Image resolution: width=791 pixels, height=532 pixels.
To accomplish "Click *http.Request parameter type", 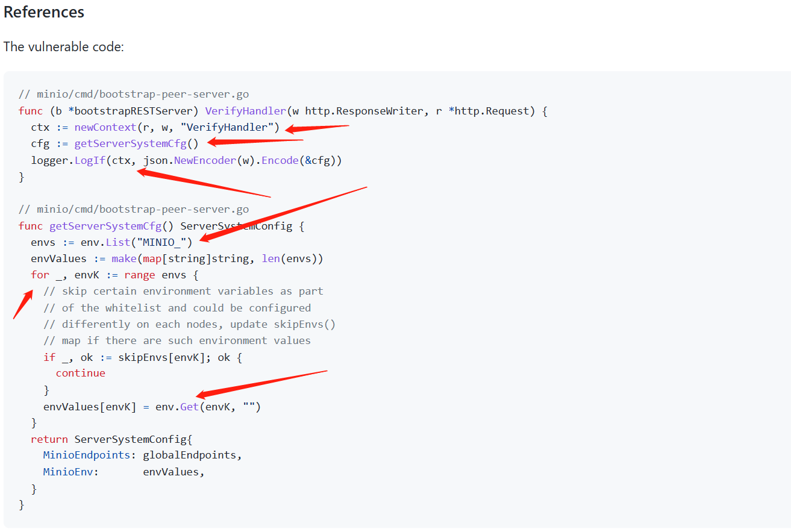I will pyautogui.click(x=490, y=111).
